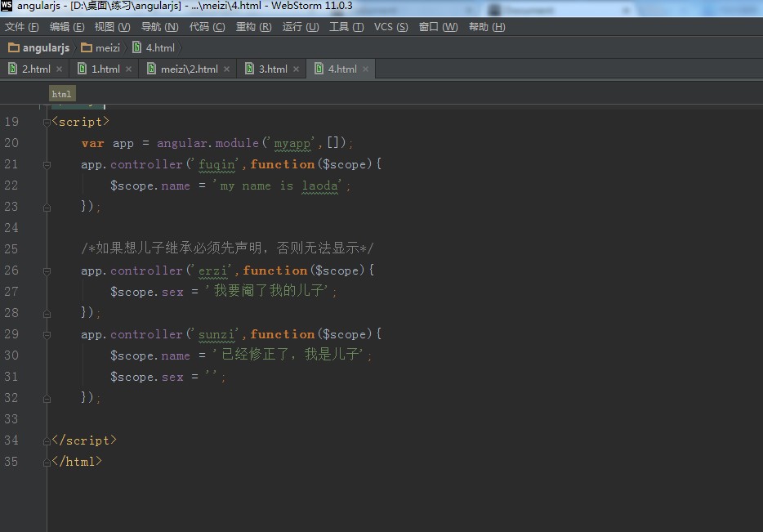
Task: Click the angularjs breadcrumb folder
Action: click(x=39, y=47)
